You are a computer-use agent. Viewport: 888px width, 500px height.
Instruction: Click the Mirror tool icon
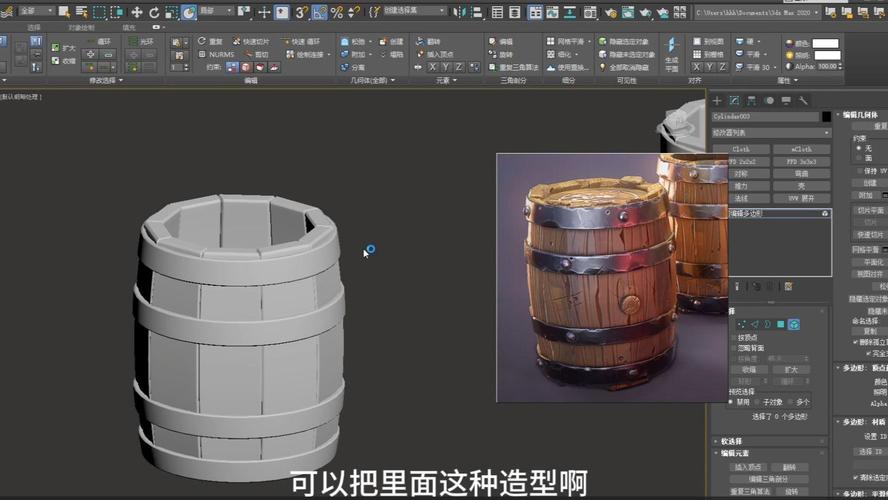click(x=459, y=12)
